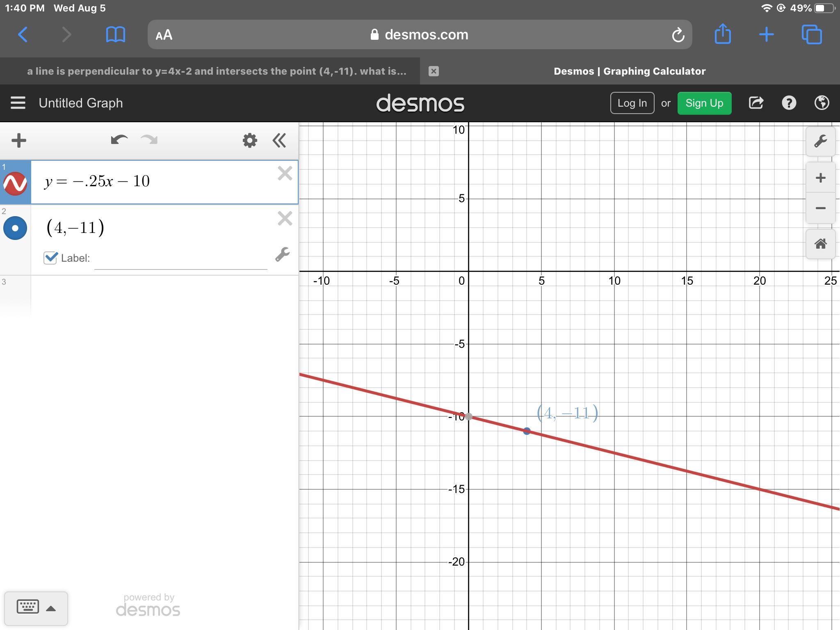
Task: Expand the on-screen keyboard
Action: click(36, 608)
